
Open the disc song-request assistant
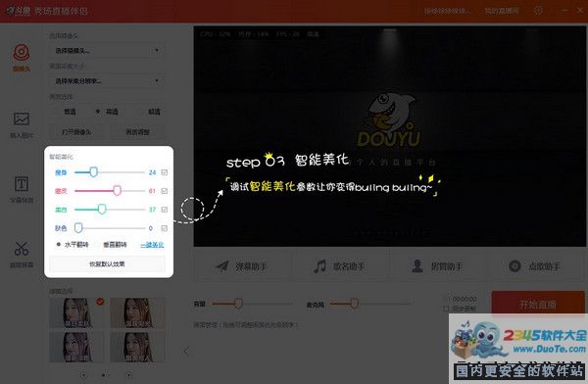[x=535, y=266]
